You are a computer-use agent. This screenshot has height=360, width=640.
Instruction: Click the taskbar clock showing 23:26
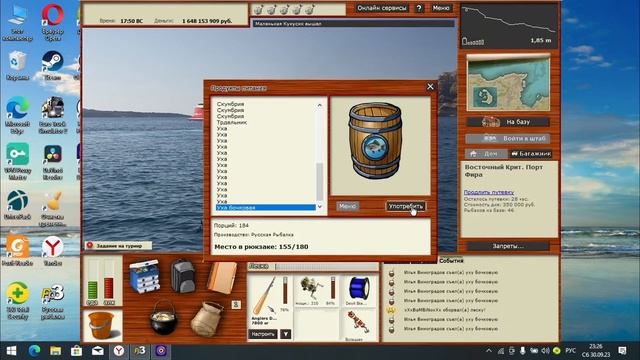pyautogui.click(x=596, y=351)
